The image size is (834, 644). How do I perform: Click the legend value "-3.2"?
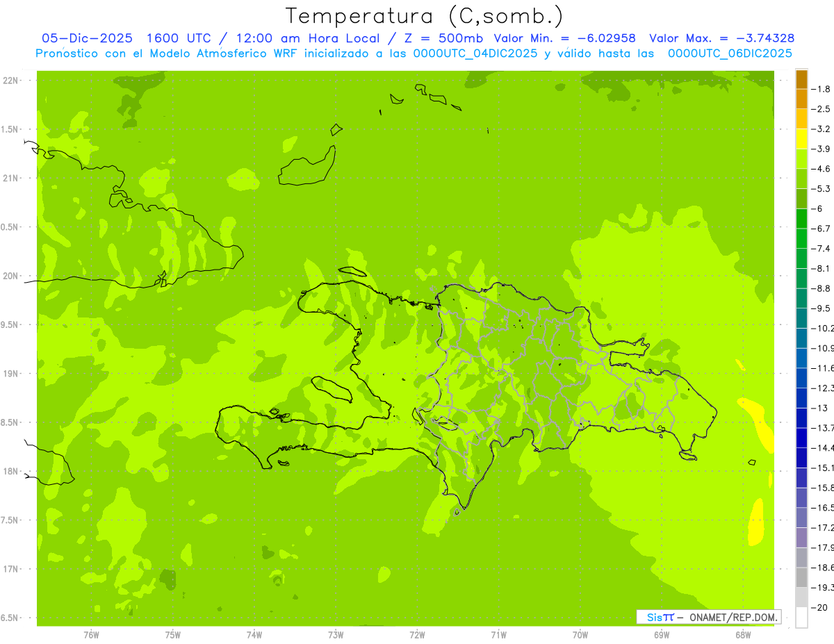click(x=822, y=129)
